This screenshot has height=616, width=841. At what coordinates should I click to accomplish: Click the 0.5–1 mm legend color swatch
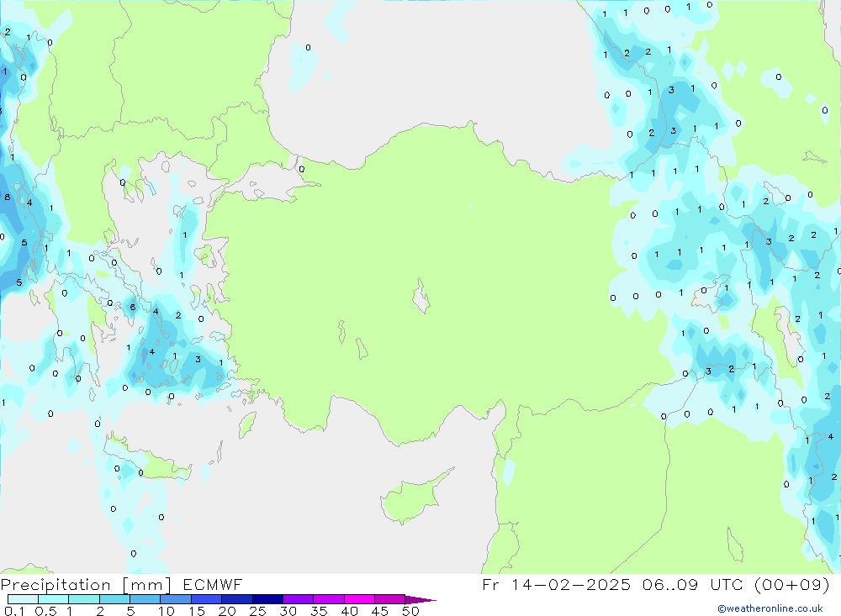[x=54, y=599]
